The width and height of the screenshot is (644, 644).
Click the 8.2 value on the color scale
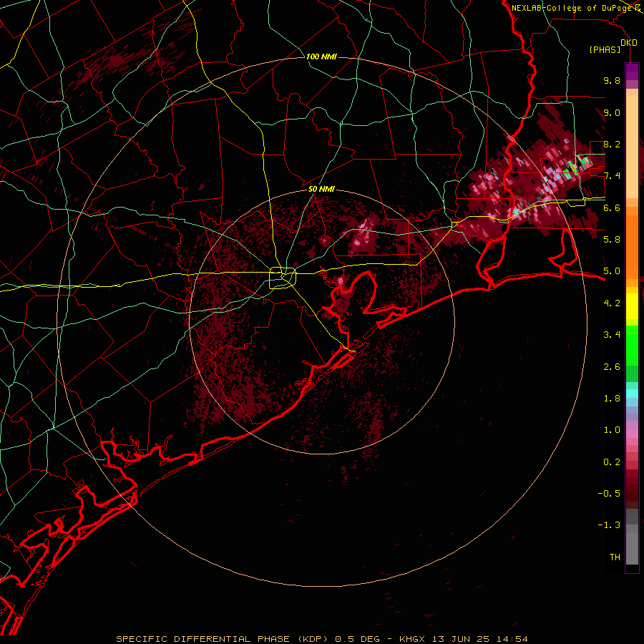tap(612, 144)
